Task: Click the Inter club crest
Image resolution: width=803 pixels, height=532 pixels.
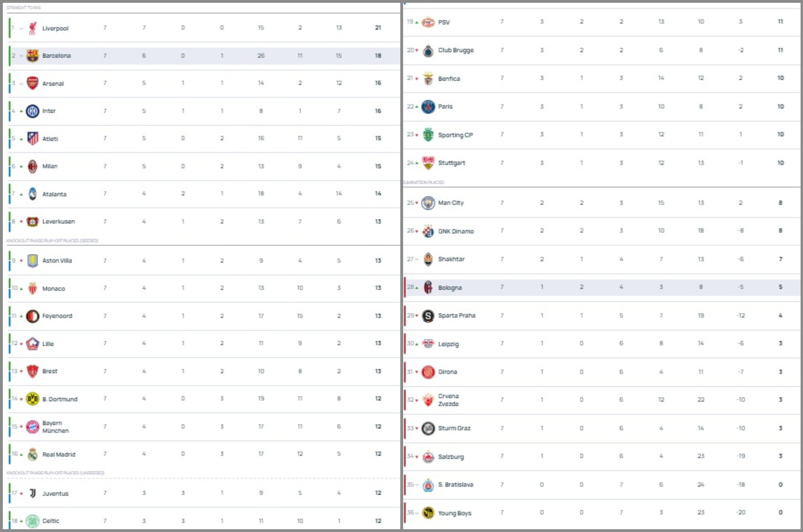Action: [33, 111]
